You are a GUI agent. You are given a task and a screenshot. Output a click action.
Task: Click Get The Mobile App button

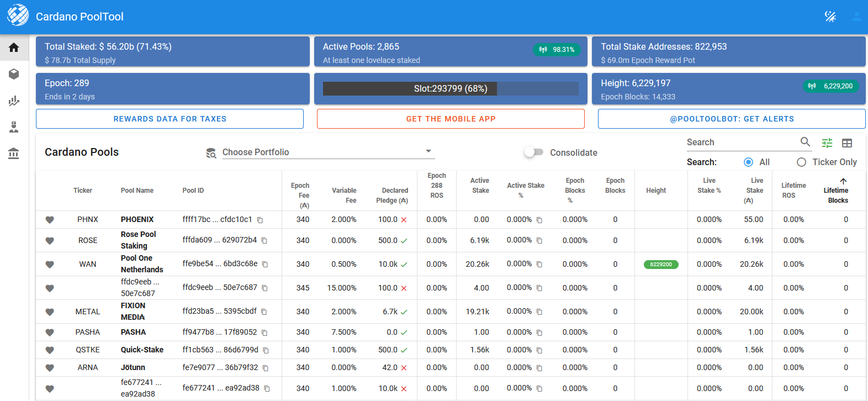coord(451,119)
